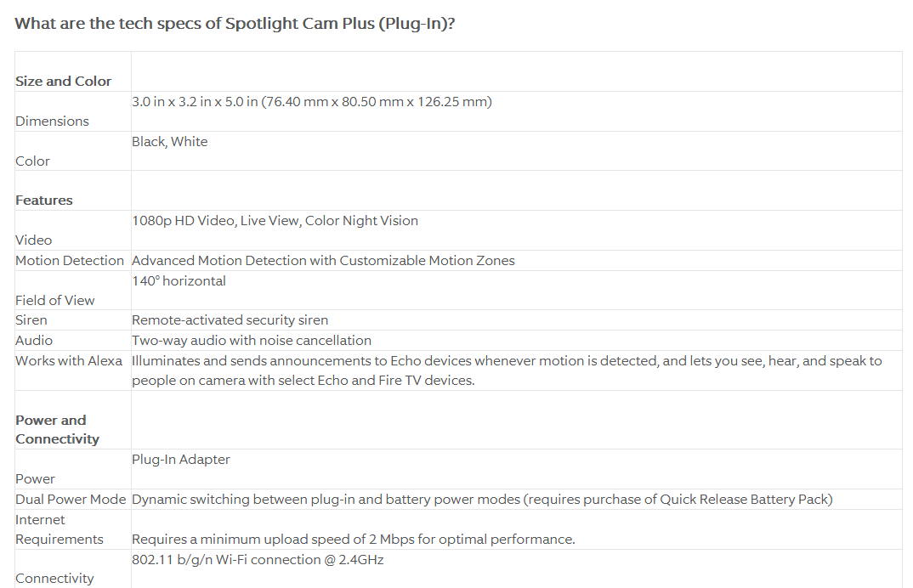
Task: Click the Spotlight Cam Plus tech specs heading
Action: 235,23
